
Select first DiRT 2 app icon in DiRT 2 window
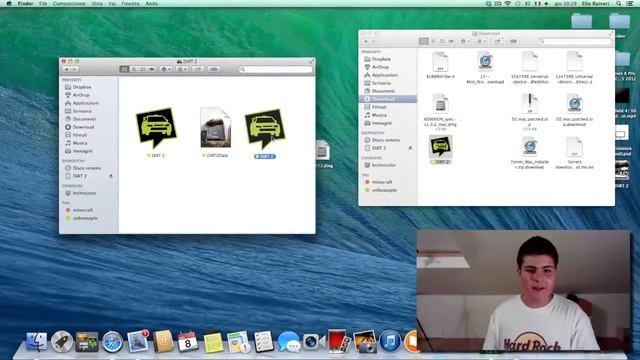pos(156,128)
